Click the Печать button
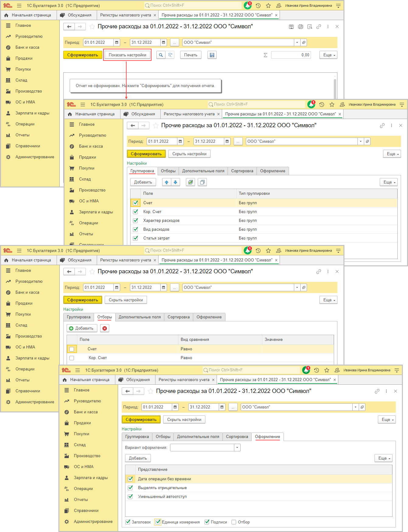 191,55
